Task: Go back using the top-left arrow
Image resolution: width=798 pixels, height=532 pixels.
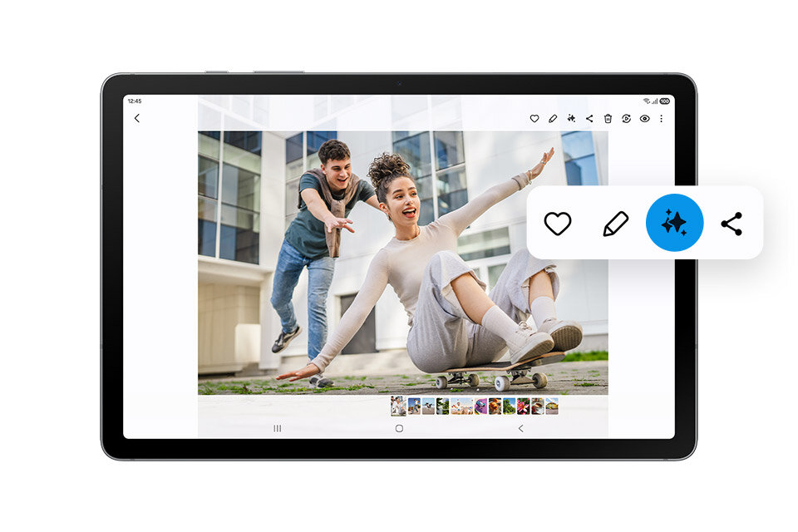Action: tap(137, 118)
